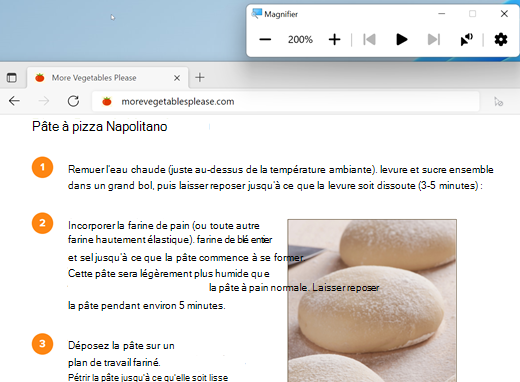Click text 'la pâte pendant environ 5 minutes.'
The height and width of the screenshot is (382, 520).
pos(147,305)
